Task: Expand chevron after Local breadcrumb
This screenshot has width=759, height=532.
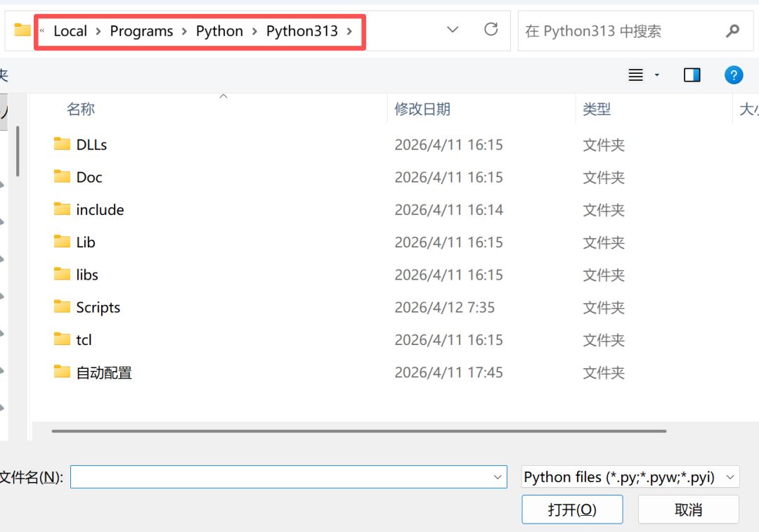Action: pyautogui.click(x=98, y=32)
